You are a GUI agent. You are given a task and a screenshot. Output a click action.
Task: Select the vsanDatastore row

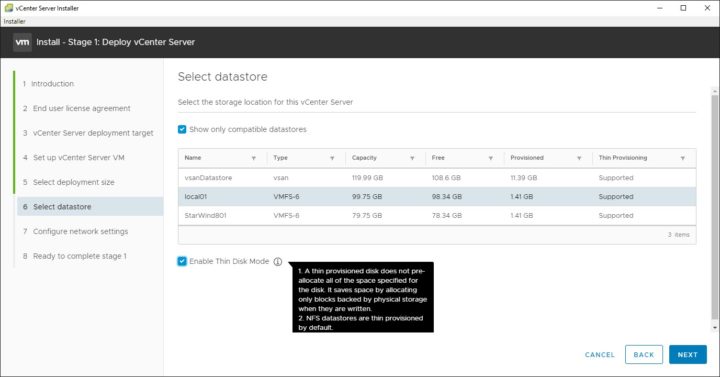tap(437, 178)
